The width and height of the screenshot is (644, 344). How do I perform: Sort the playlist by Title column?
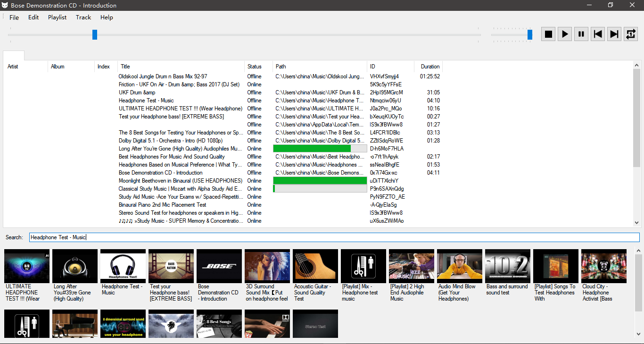181,67
